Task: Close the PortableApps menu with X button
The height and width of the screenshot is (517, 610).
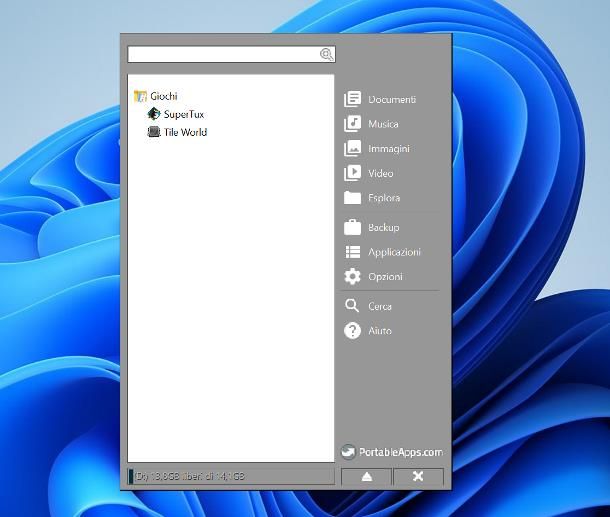Action: (x=418, y=477)
